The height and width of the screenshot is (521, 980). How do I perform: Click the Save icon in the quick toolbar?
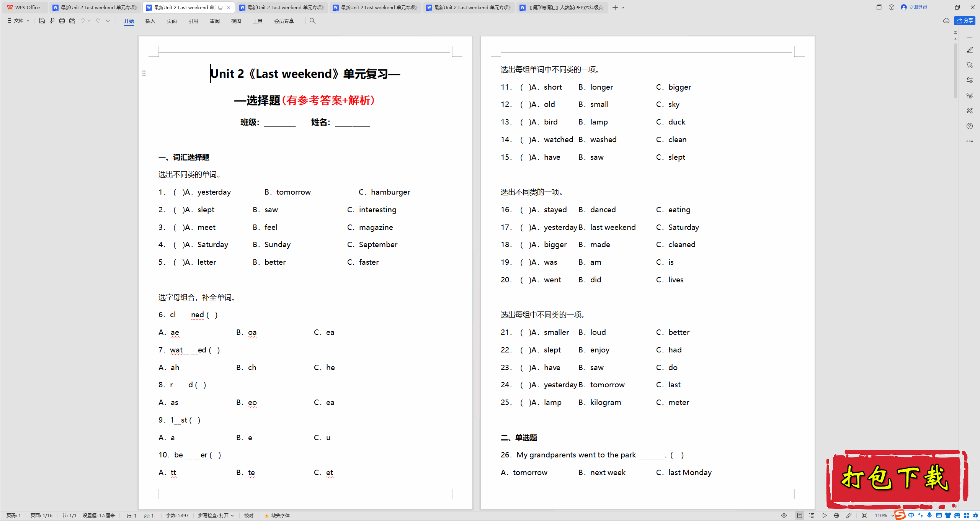[42, 21]
